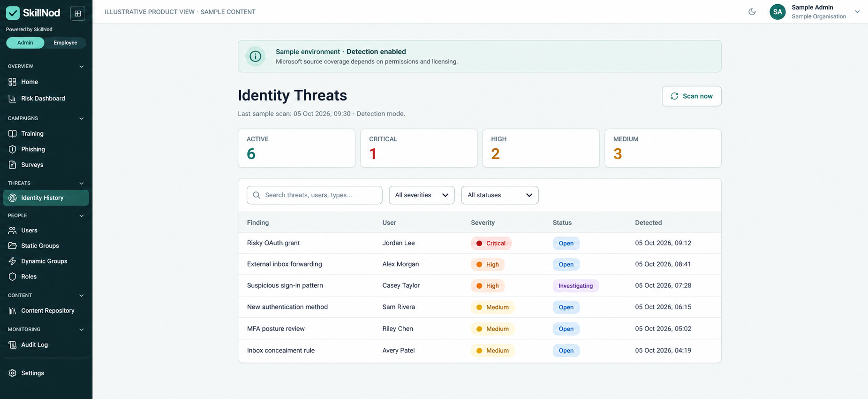Click the Risk Dashboard chart icon

13,99
